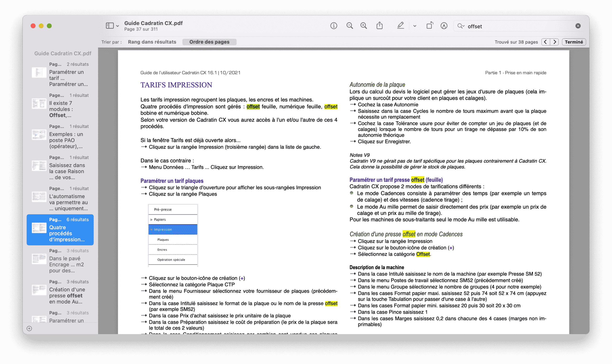612x364 pixels.
Task: Click Papiers row in embedded list image
Action: pyautogui.click(x=173, y=220)
